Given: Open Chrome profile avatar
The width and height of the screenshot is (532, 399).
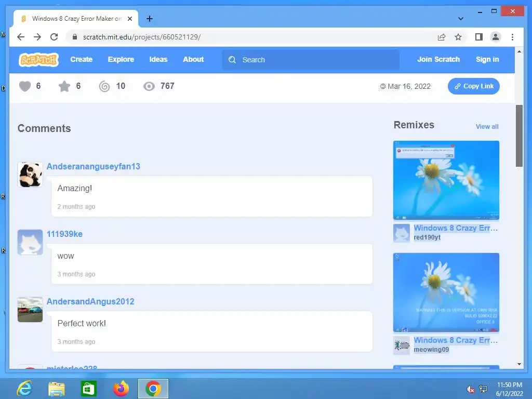Looking at the screenshot, I should pos(495,37).
